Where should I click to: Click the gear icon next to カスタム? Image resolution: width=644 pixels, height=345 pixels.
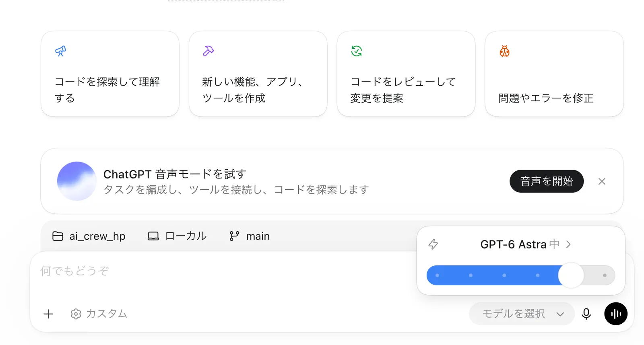tap(76, 314)
